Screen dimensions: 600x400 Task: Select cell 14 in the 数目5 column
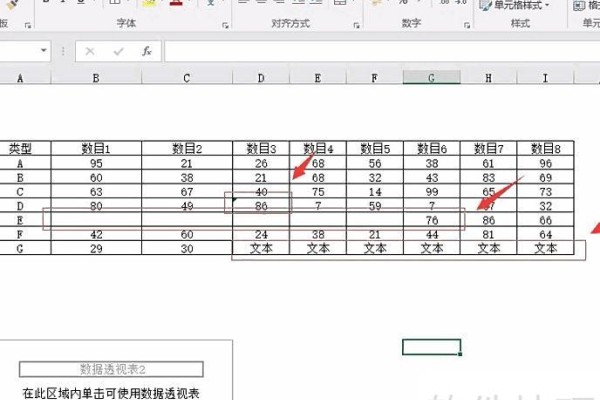[375, 192]
